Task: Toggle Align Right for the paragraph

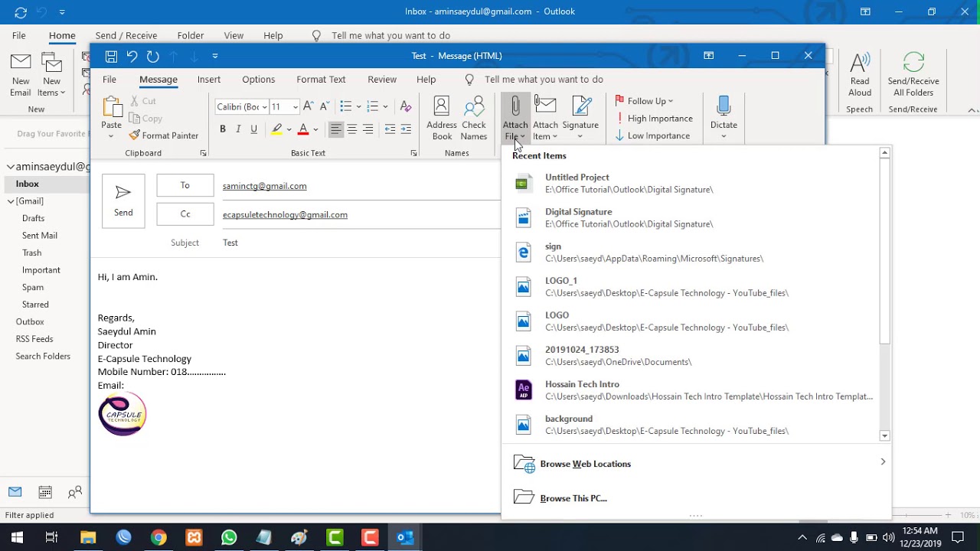Action: pos(368,129)
